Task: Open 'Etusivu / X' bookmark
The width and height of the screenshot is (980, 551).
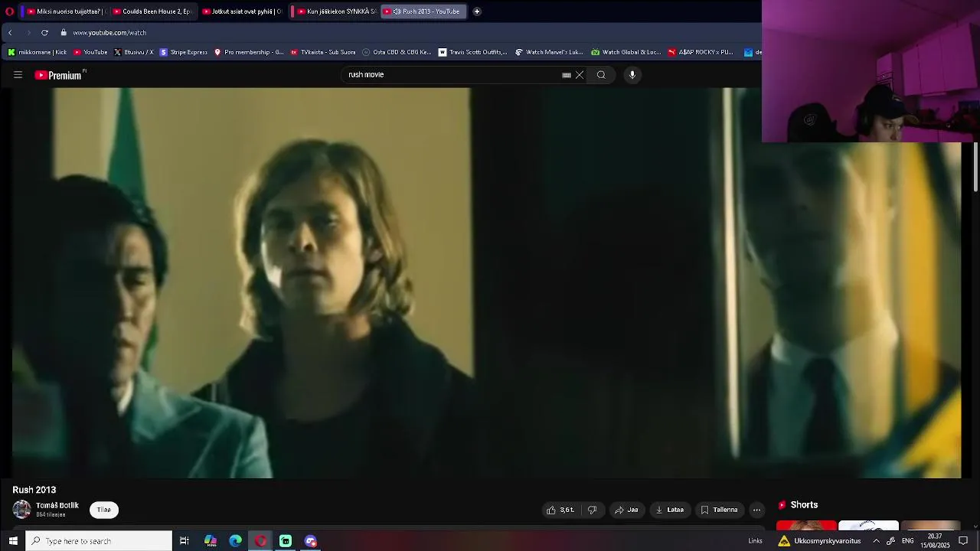Action: point(134,52)
